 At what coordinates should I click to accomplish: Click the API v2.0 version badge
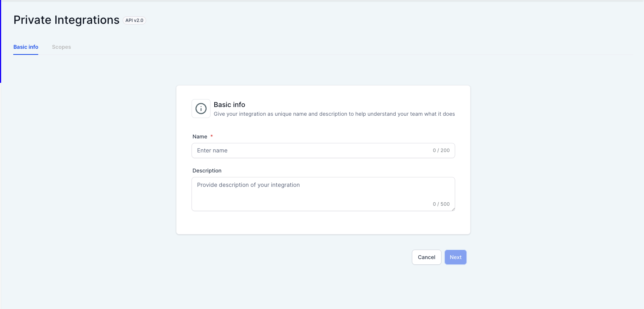pyautogui.click(x=134, y=20)
